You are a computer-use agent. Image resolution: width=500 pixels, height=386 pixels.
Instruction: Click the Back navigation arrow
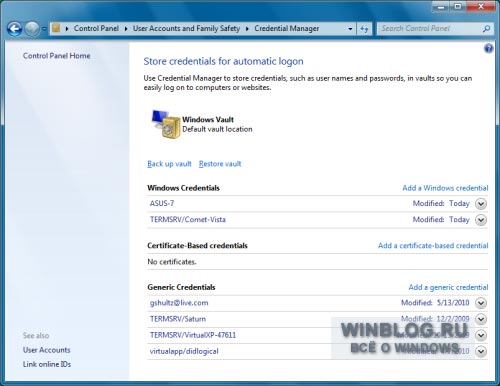pyautogui.click(x=15, y=29)
